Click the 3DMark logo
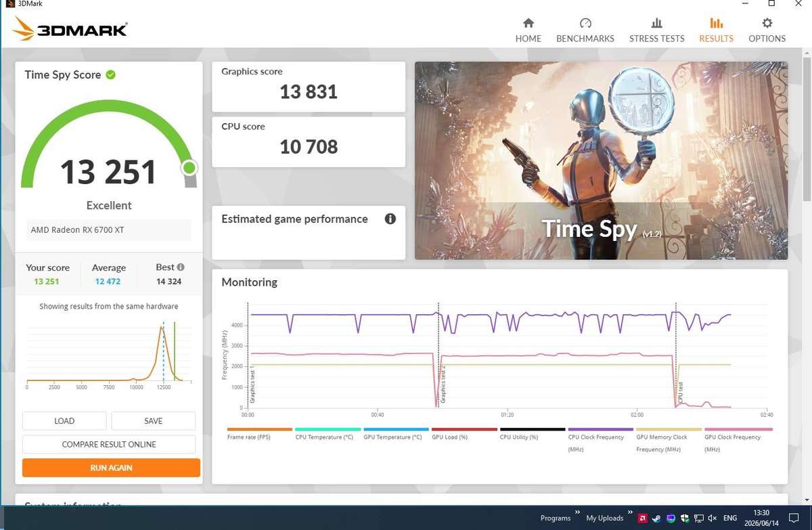 pyautogui.click(x=70, y=29)
